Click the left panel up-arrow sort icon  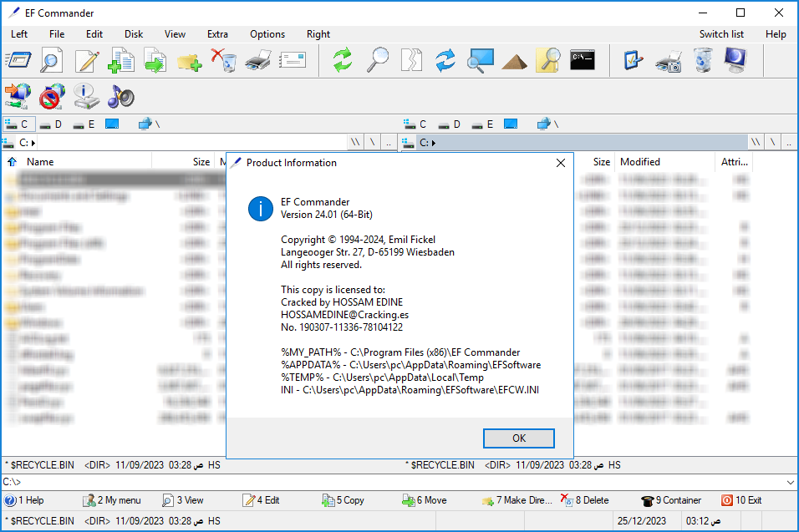pos(13,162)
